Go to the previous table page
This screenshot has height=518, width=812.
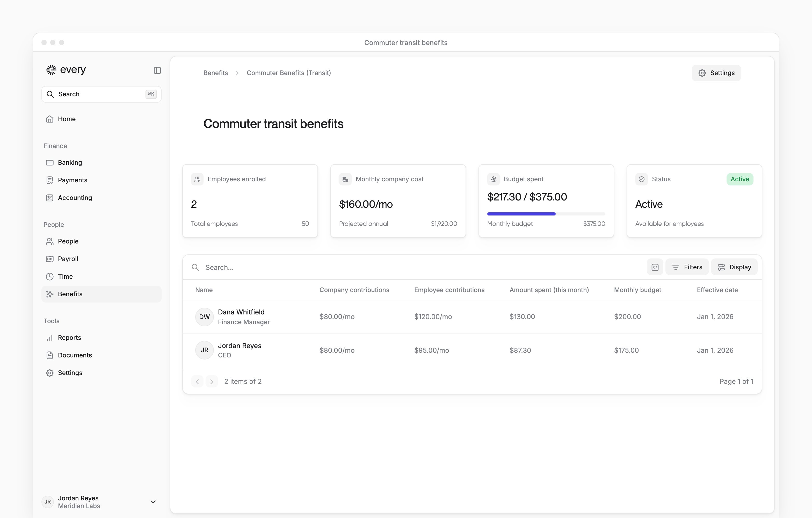coord(197,382)
